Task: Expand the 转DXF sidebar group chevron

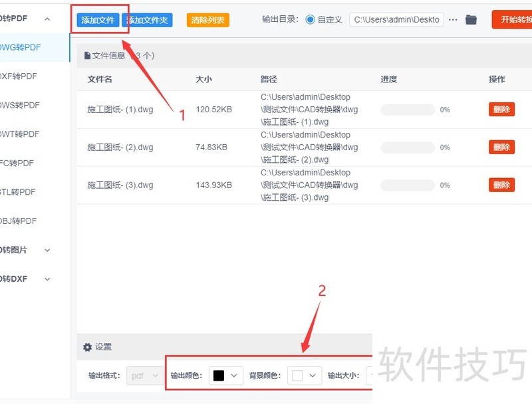Action: 47,279
